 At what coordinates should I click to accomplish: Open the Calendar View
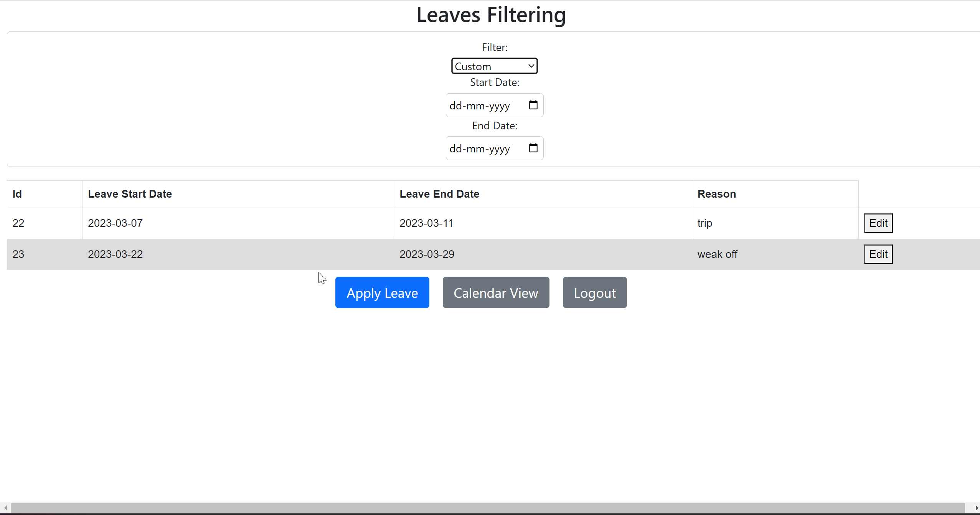495,292
